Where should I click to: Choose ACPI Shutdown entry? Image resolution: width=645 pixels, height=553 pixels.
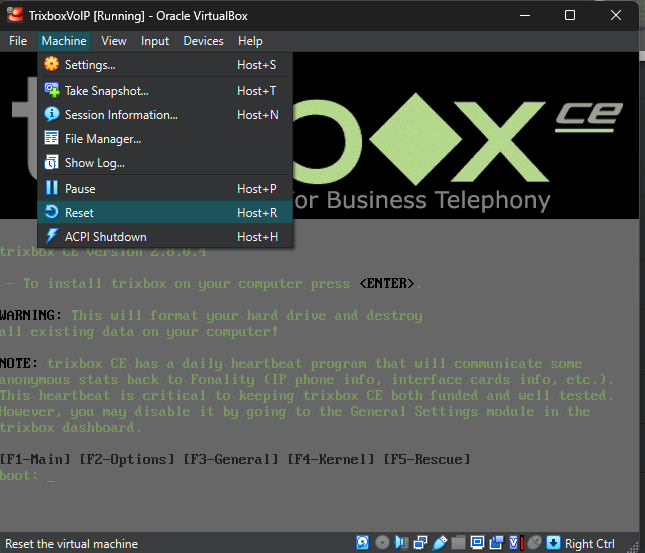tap(165, 237)
